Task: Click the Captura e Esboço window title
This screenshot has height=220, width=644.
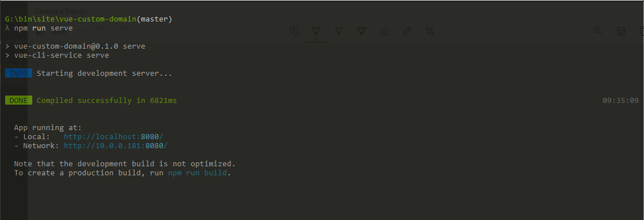Action: point(61,11)
